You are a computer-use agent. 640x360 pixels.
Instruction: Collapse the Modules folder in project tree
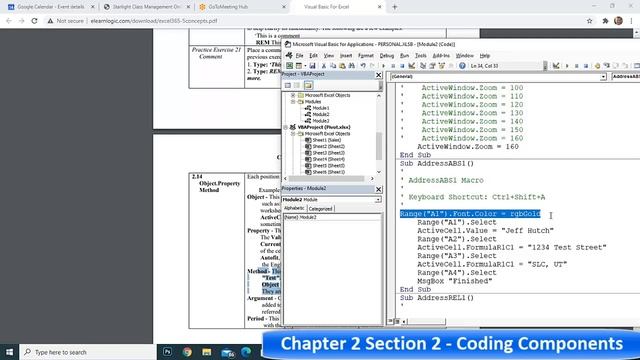(x=293, y=102)
